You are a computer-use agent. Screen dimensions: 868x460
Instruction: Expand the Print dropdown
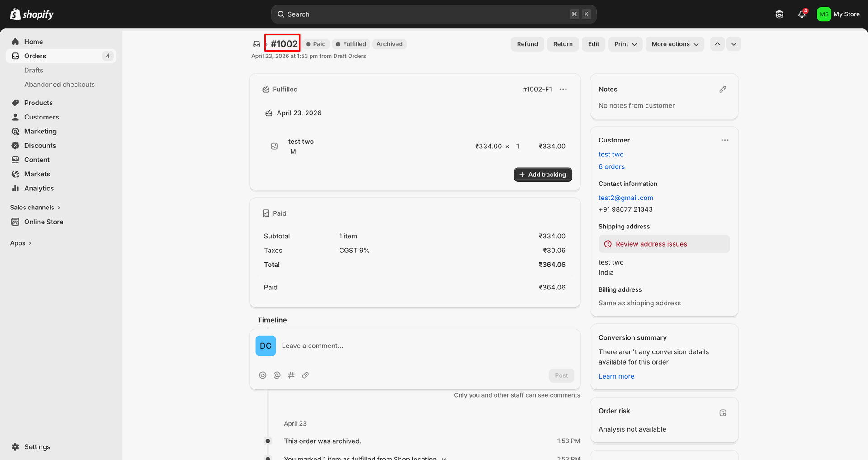pyautogui.click(x=625, y=44)
